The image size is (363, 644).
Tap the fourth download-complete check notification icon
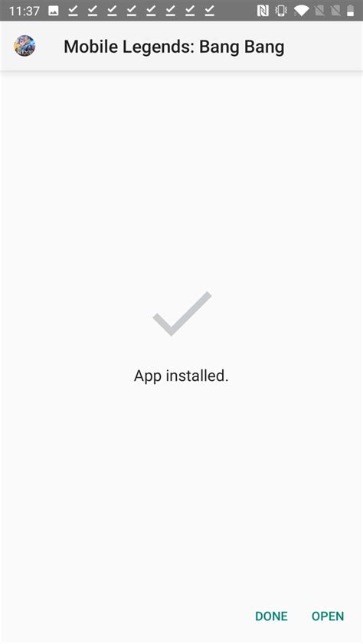132,11
